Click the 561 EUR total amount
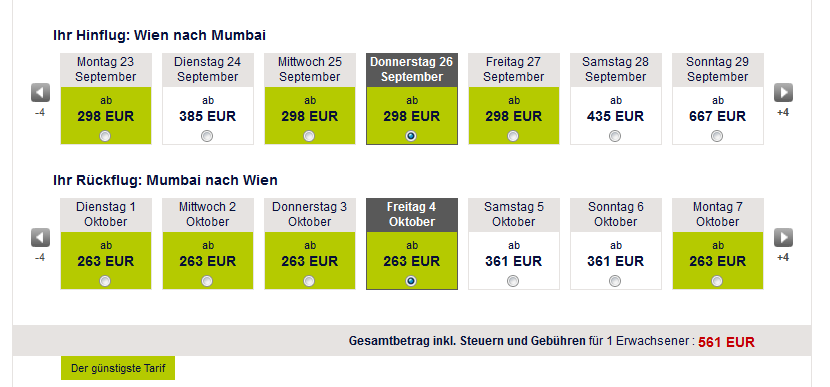 pos(726,342)
